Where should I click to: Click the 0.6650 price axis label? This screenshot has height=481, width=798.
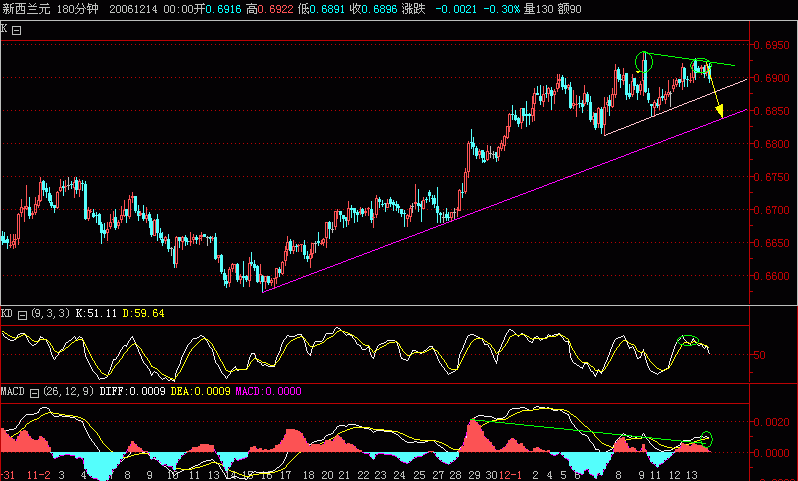(x=772, y=243)
